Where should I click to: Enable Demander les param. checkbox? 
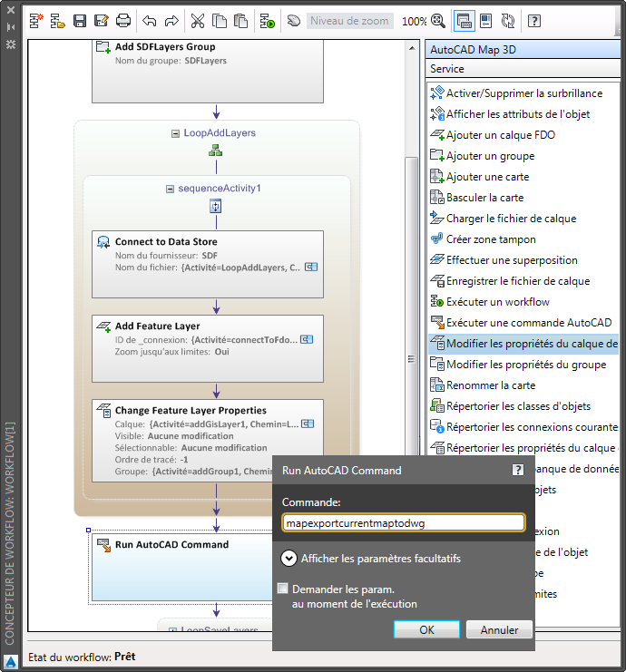click(x=283, y=589)
